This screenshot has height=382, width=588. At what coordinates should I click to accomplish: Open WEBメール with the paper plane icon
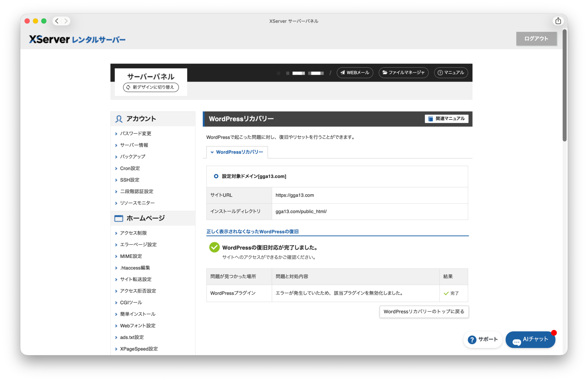(355, 73)
